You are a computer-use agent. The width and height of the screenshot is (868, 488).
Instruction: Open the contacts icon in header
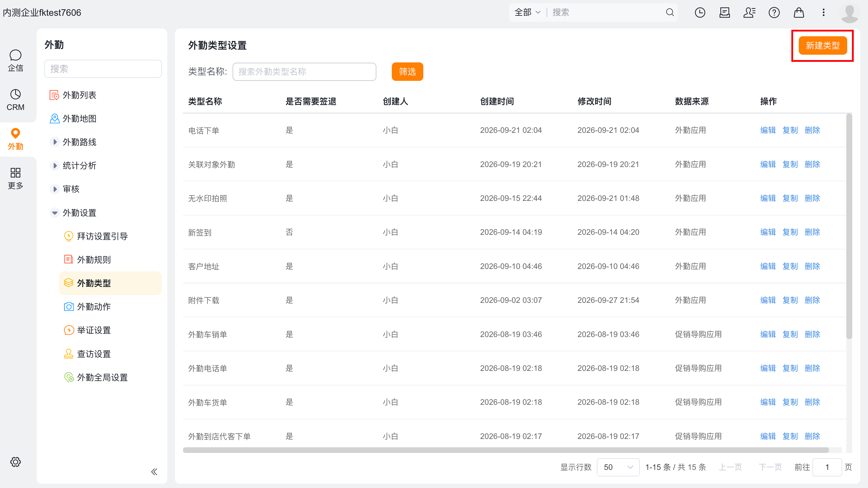pos(749,12)
